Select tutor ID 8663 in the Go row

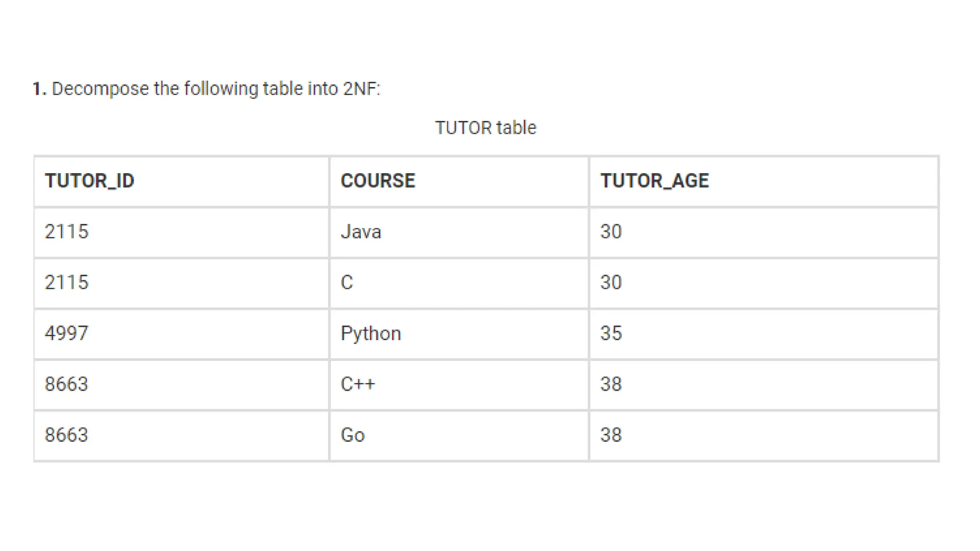(67, 435)
